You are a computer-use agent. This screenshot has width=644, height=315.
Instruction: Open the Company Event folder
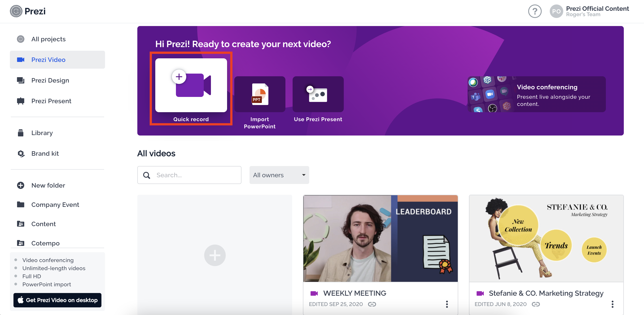pyautogui.click(x=55, y=204)
